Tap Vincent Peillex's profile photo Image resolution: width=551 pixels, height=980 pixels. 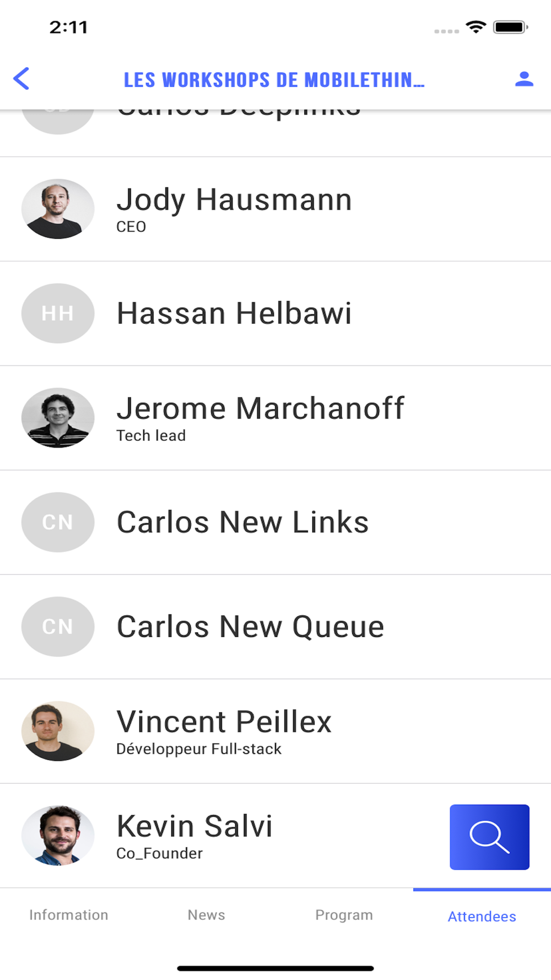click(58, 731)
